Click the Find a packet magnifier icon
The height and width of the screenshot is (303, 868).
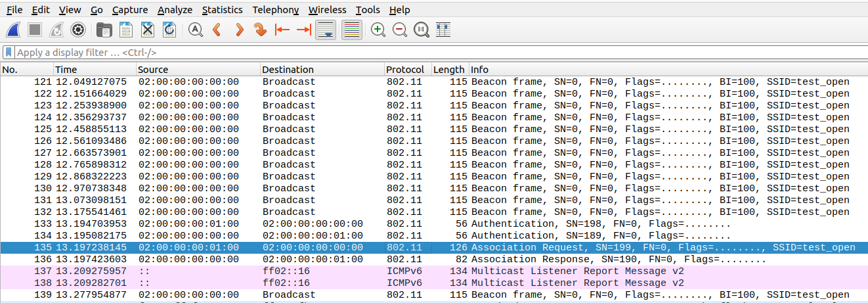tap(195, 30)
